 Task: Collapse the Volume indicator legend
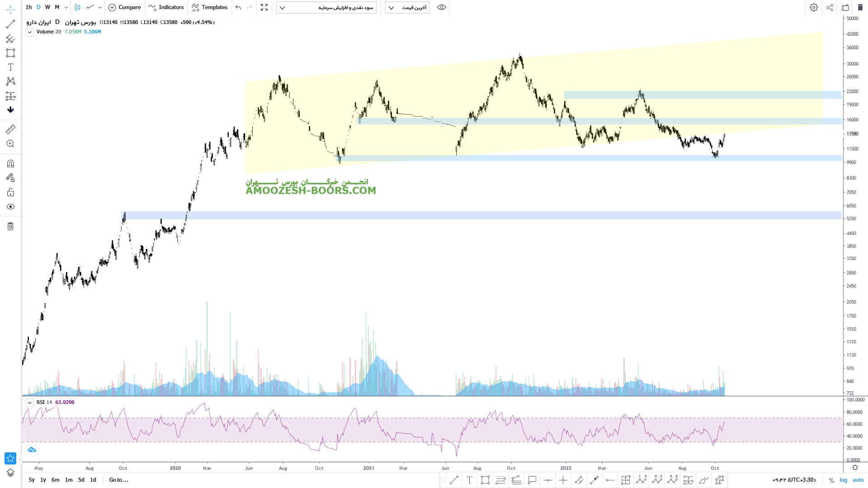pyautogui.click(x=29, y=32)
